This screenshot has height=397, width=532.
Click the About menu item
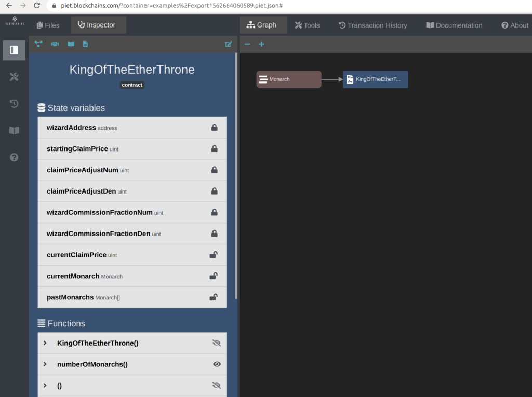pos(514,25)
